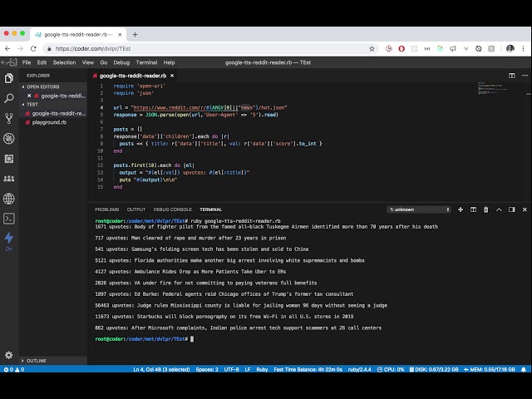Close google-tts-reddit file in Open Editors
Screen dimensions: 532x399
tap(29, 96)
